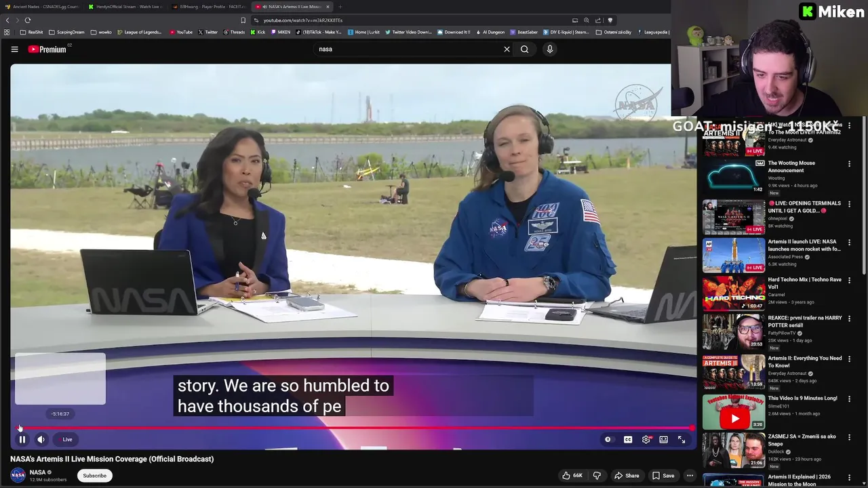Open This Video Is 9 Minutes Long thumbnail
This screenshot has width=868, height=488.
pos(734,412)
